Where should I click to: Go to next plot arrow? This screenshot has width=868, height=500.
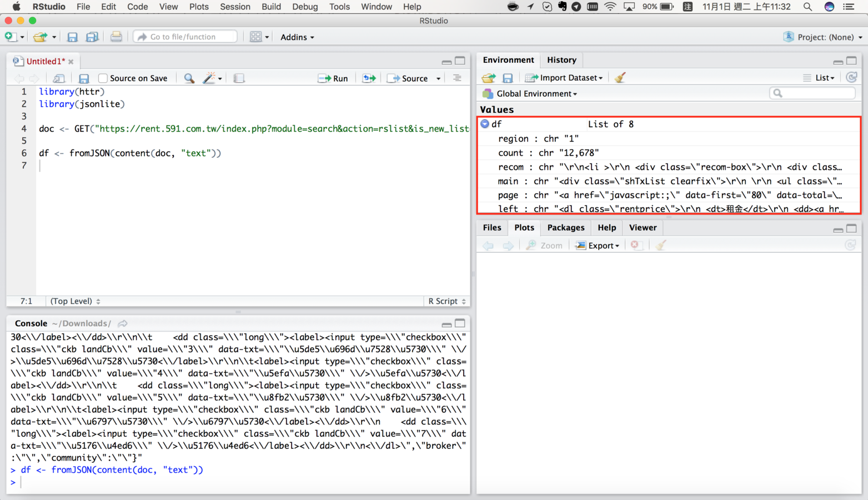(x=508, y=246)
